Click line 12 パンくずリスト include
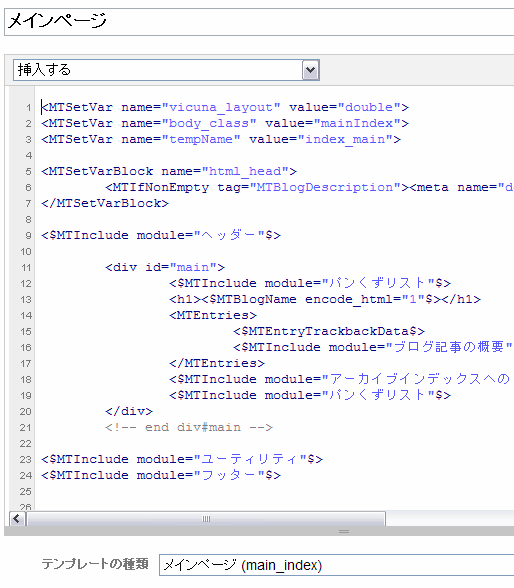This screenshot has height=588, width=514. coord(310,283)
